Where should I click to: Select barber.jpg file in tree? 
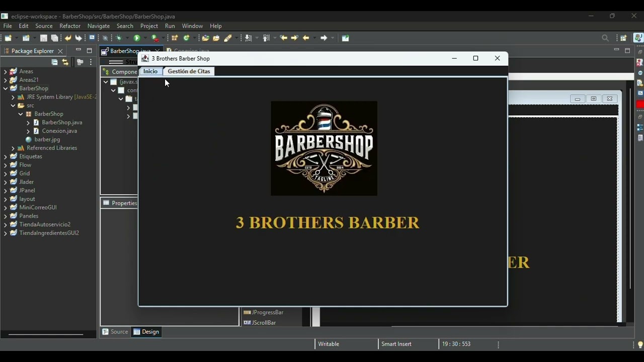47,139
